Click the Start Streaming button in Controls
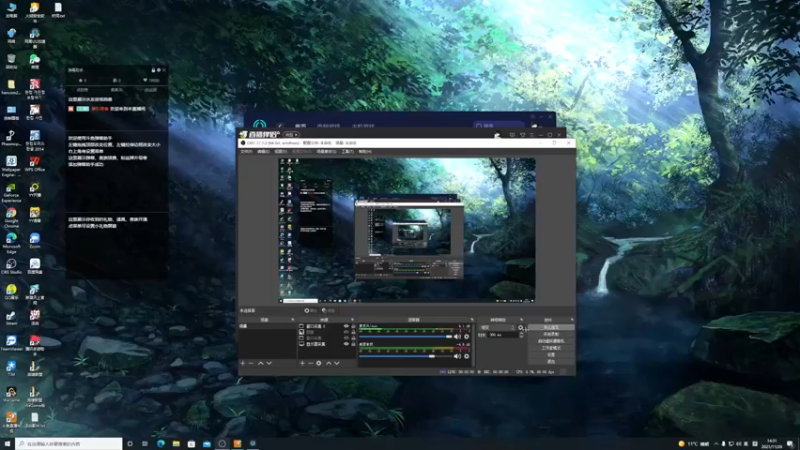800x450 pixels. (551, 327)
